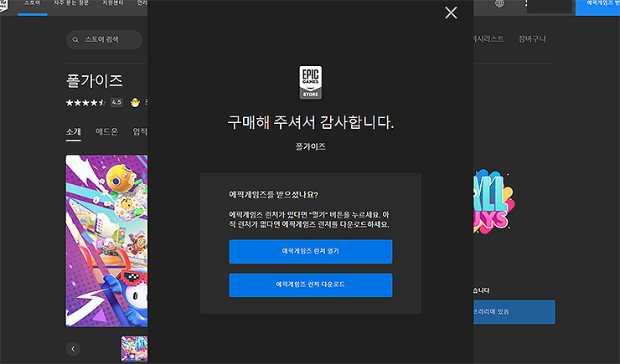
Task: Go to previous screenshot with left arrow
Action: coord(73,349)
